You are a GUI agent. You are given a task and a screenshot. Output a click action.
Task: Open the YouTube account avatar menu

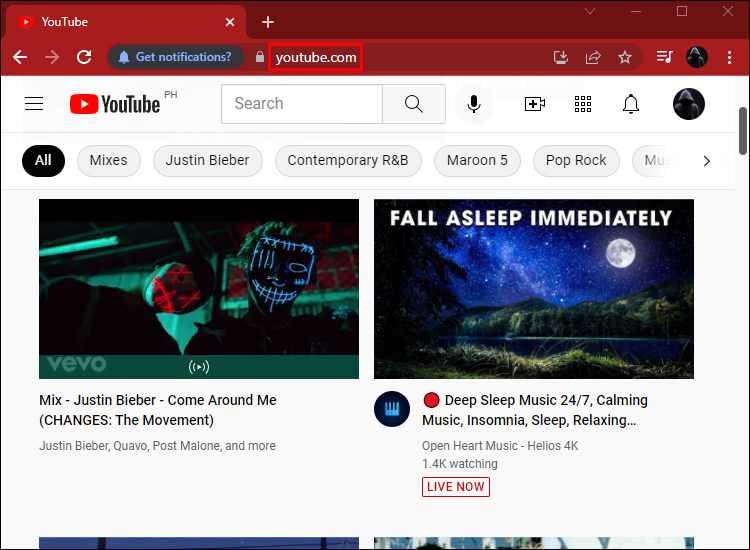pos(689,104)
